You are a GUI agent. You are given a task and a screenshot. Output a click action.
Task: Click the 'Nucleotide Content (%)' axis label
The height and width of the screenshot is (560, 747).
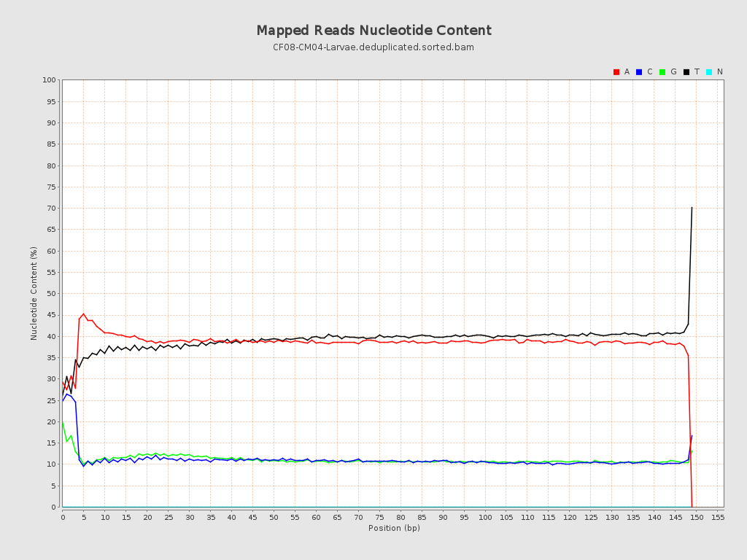pos(34,293)
